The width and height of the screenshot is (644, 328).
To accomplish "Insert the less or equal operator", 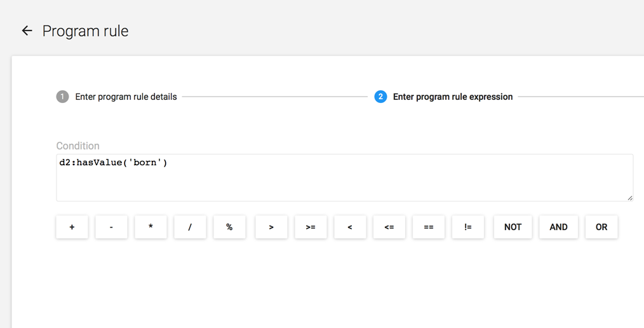I will 389,227.
